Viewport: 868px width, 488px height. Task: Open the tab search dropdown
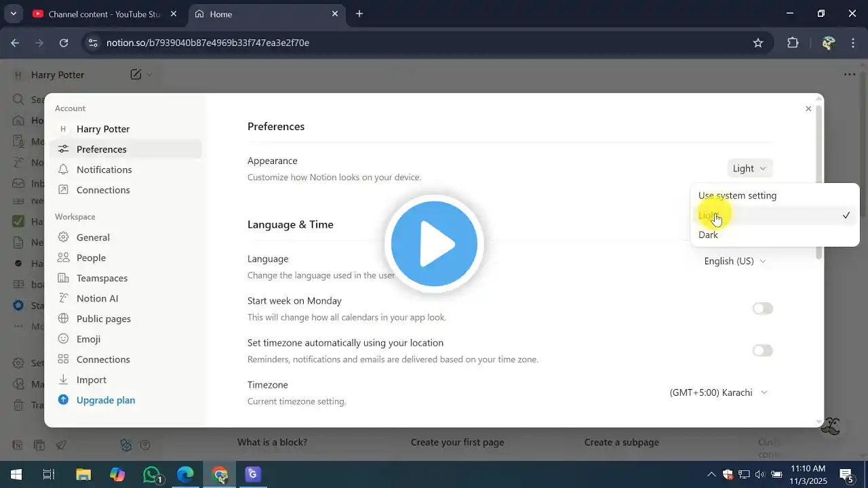click(x=13, y=14)
